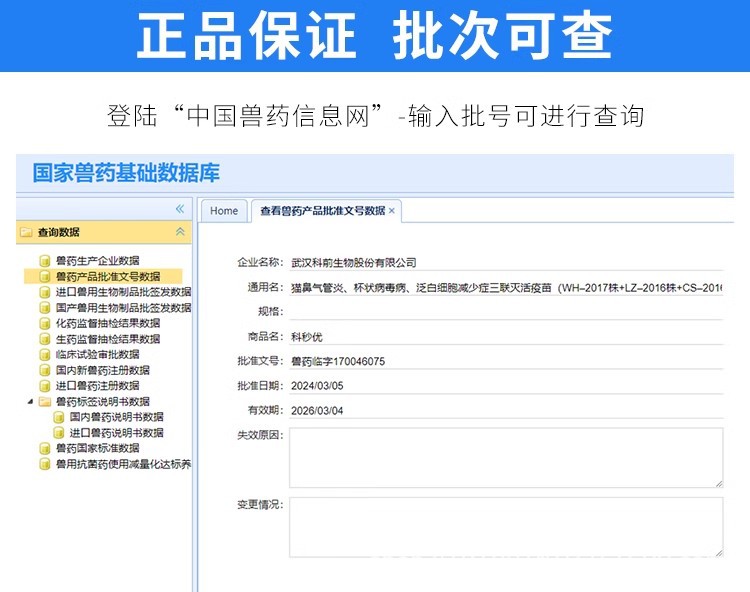
Task: Click the database icon beside 进口兽药注册数据
Action: click(44, 386)
